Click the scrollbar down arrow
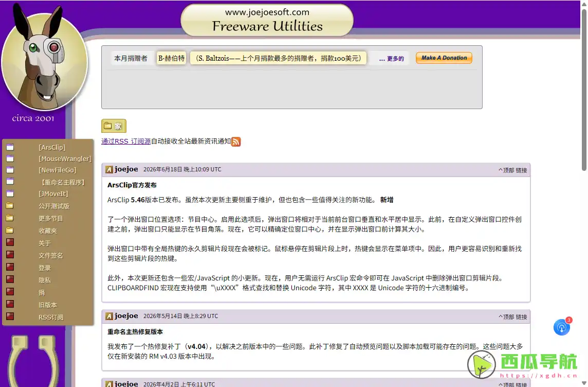Viewport: 588px width, 387px height. click(584, 383)
